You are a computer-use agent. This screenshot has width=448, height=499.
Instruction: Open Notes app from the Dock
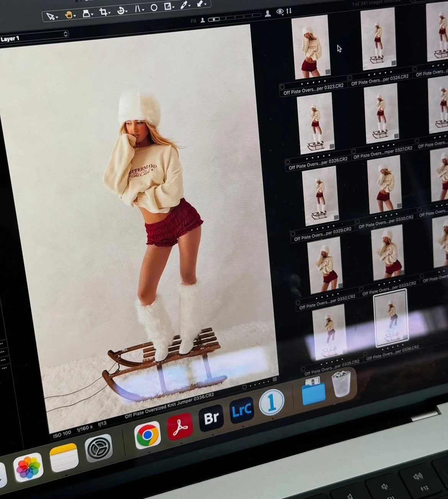click(64, 458)
